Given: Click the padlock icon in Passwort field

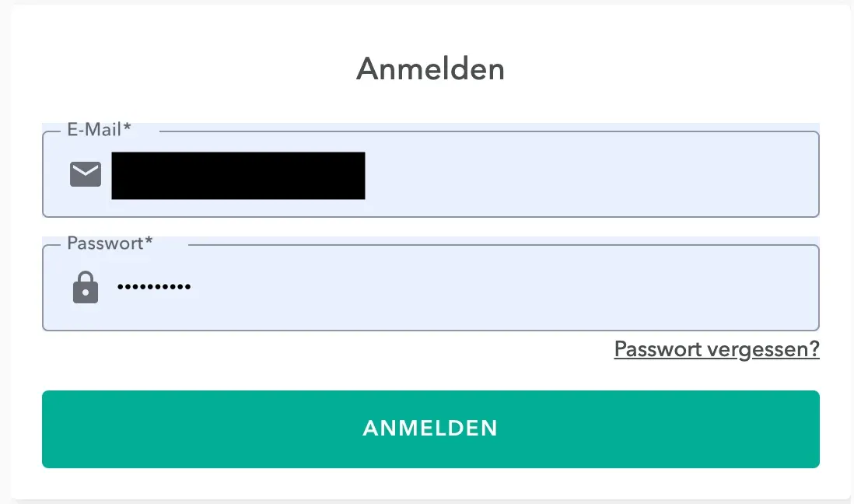Looking at the screenshot, I should click(86, 287).
